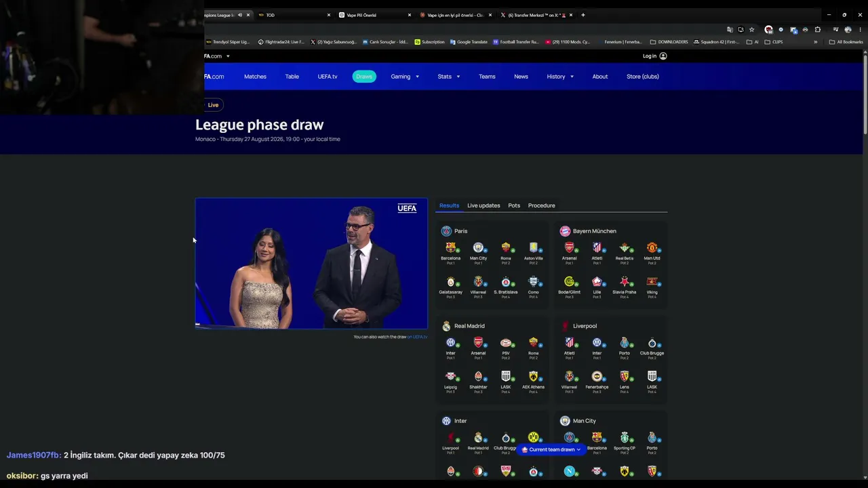Switch to the Vape Pili Önerisi tab
The width and height of the screenshot is (868, 488).
(x=375, y=15)
